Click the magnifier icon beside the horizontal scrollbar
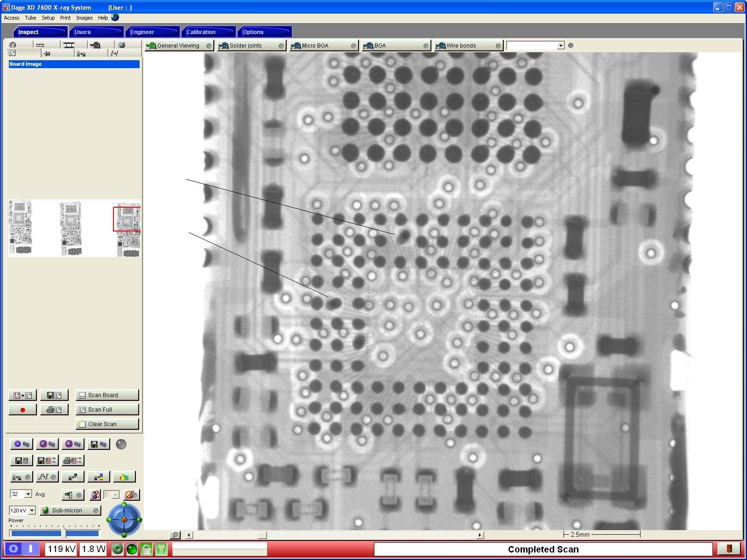Viewport: 747px width, 560px height. point(175,535)
